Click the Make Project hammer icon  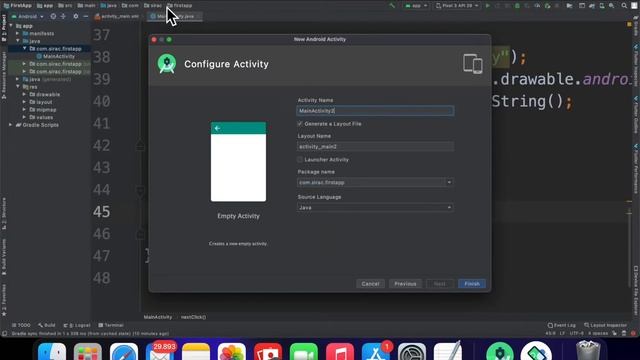coord(392,6)
